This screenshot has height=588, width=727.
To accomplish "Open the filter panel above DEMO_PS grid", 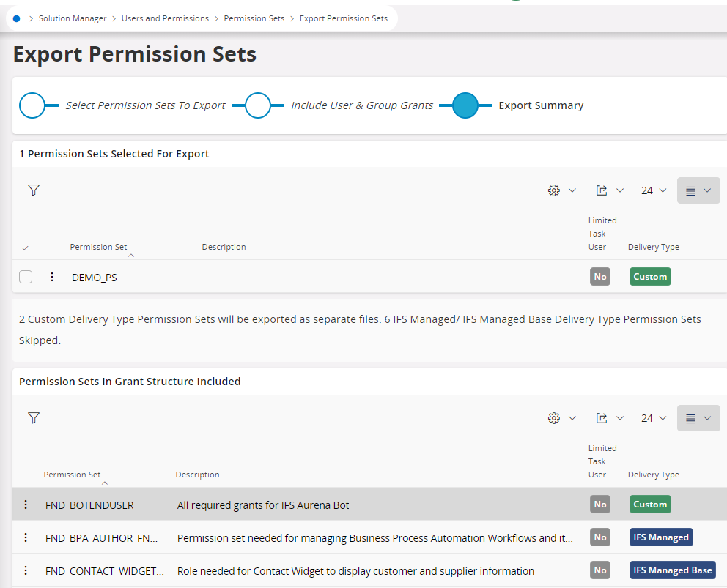I will (34, 190).
